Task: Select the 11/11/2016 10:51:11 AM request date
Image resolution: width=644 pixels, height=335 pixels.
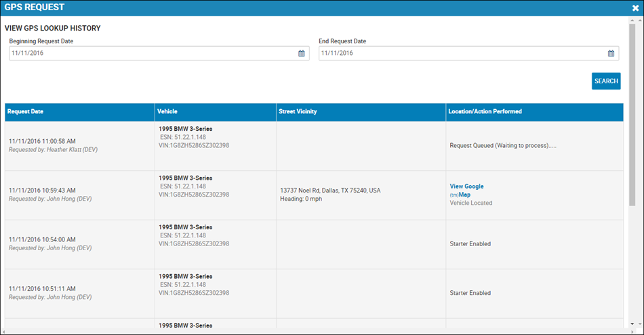Action: coord(42,289)
